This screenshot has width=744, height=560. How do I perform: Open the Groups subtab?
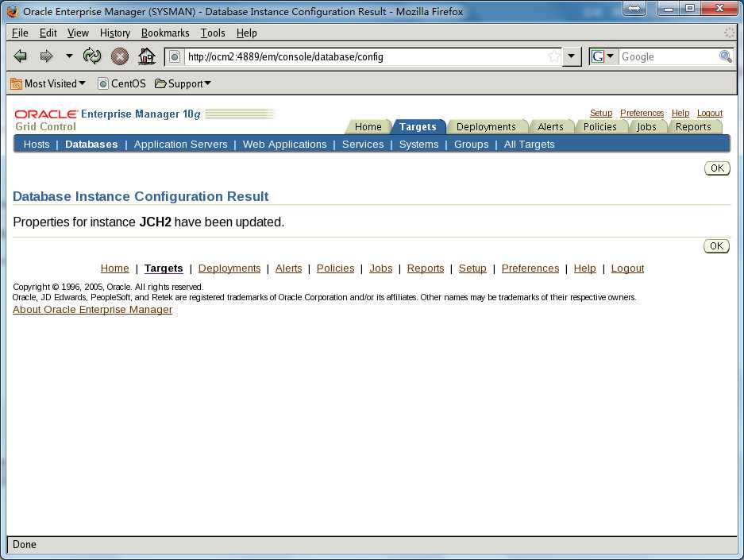click(x=471, y=145)
